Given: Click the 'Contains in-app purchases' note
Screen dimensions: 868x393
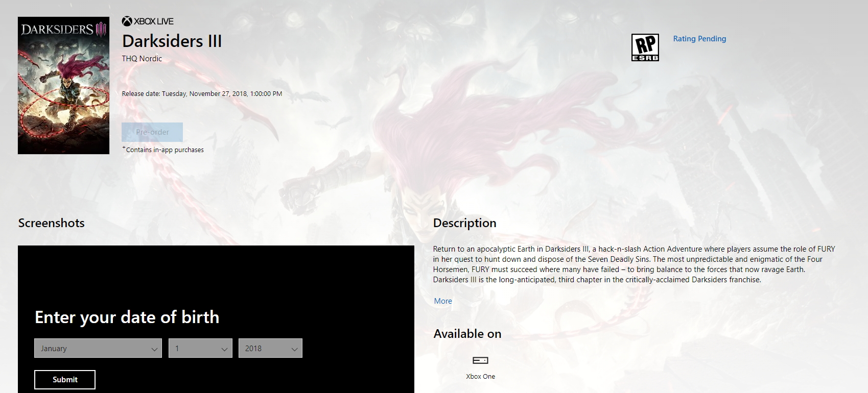Looking at the screenshot, I should click(163, 150).
